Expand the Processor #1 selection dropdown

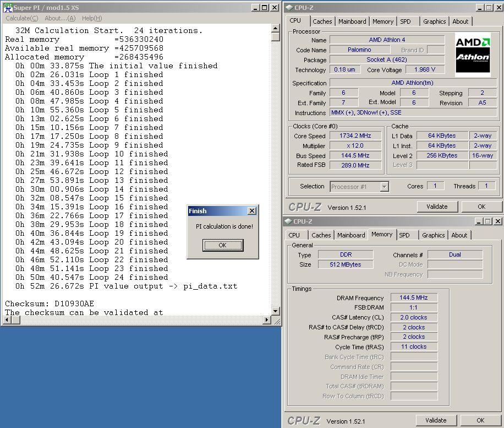click(x=384, y=187)
